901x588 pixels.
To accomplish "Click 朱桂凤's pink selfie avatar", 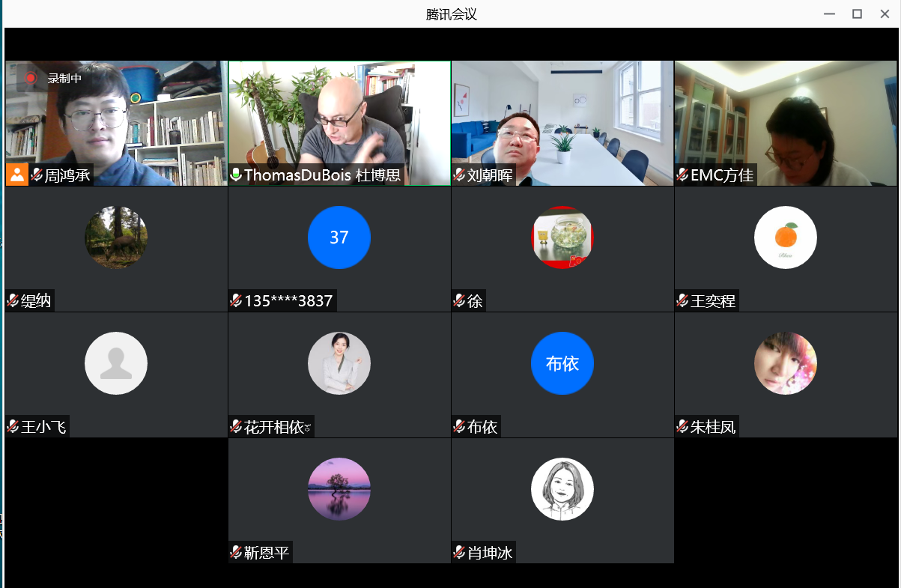I will 786,363.
